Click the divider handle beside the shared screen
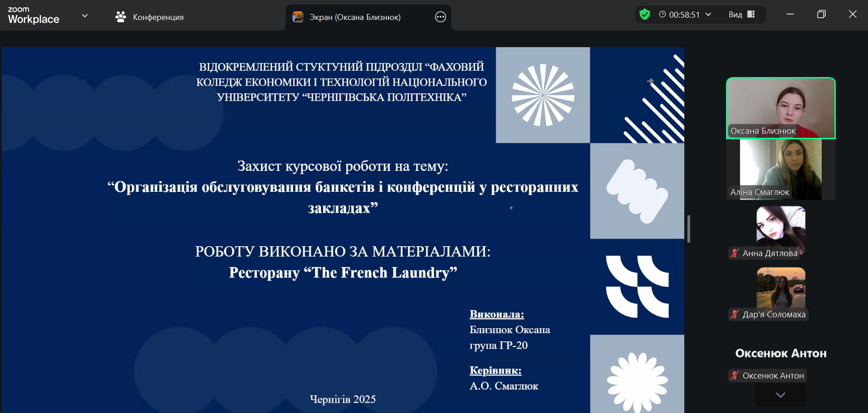The height and width of the screenshot is (413, 868). pos(689,229)
